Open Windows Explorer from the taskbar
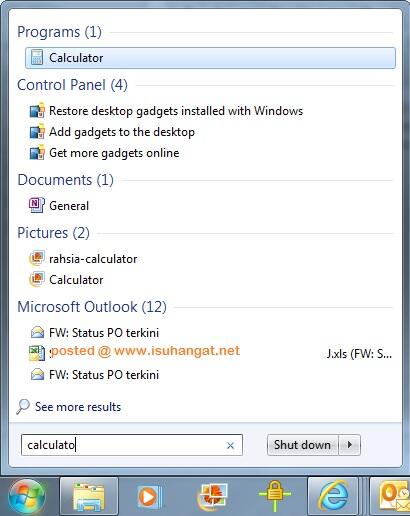 (x=89, y=497)
